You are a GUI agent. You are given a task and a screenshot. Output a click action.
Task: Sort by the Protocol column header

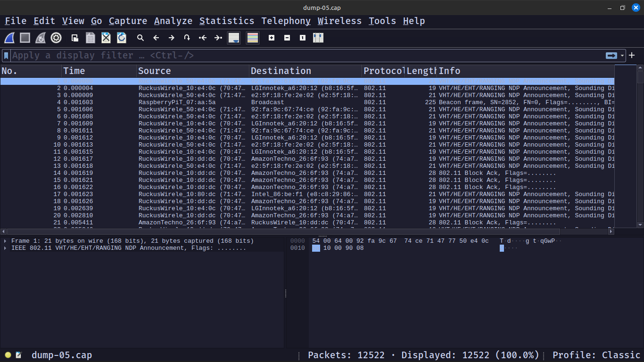(x=384, y=71)
